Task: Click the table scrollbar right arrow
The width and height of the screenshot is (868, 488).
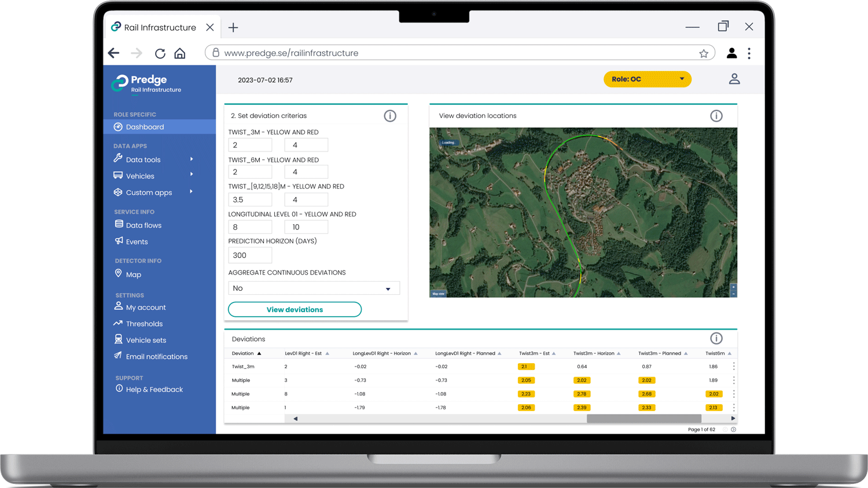Action: click(x=733, y=419)
